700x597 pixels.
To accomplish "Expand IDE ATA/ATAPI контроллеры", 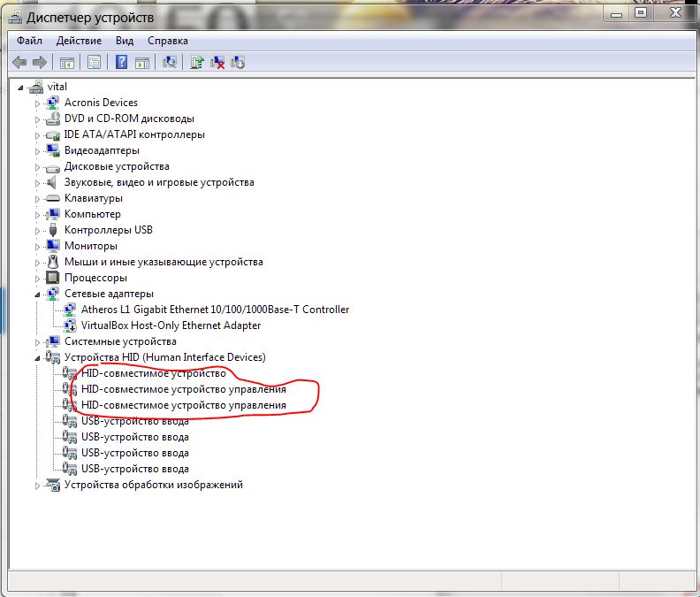I will tap(37, 135).
